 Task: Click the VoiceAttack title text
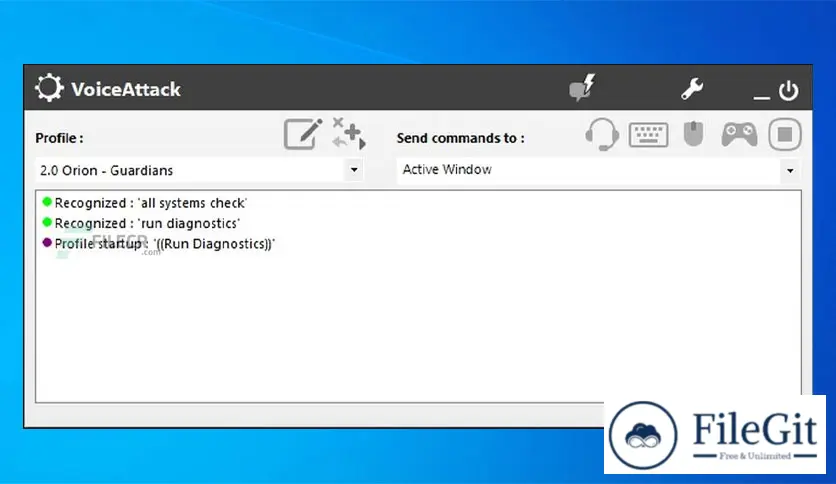[126, 89]
